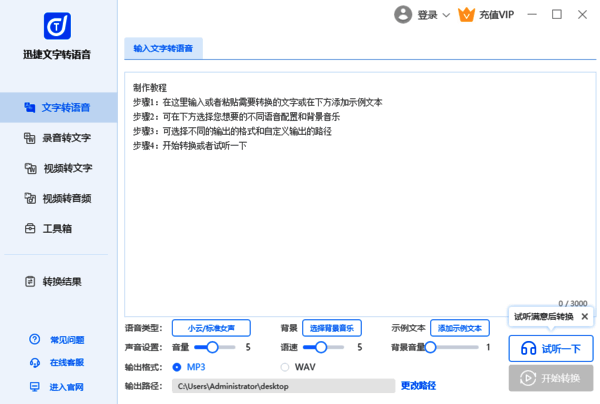Choose WAV output format
Viewport: 600px width, 404px height.
pyautogui.click(x=285, y=367)
